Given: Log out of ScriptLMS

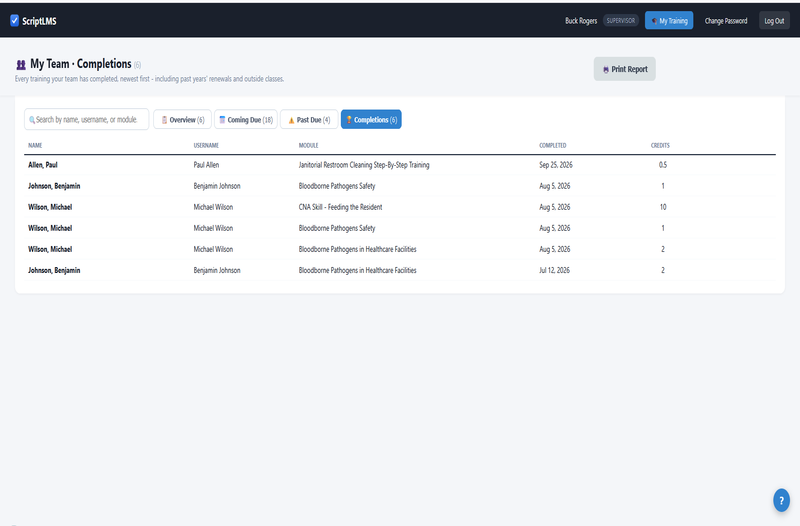Looking at the screenshot, I should coord(774,20).
